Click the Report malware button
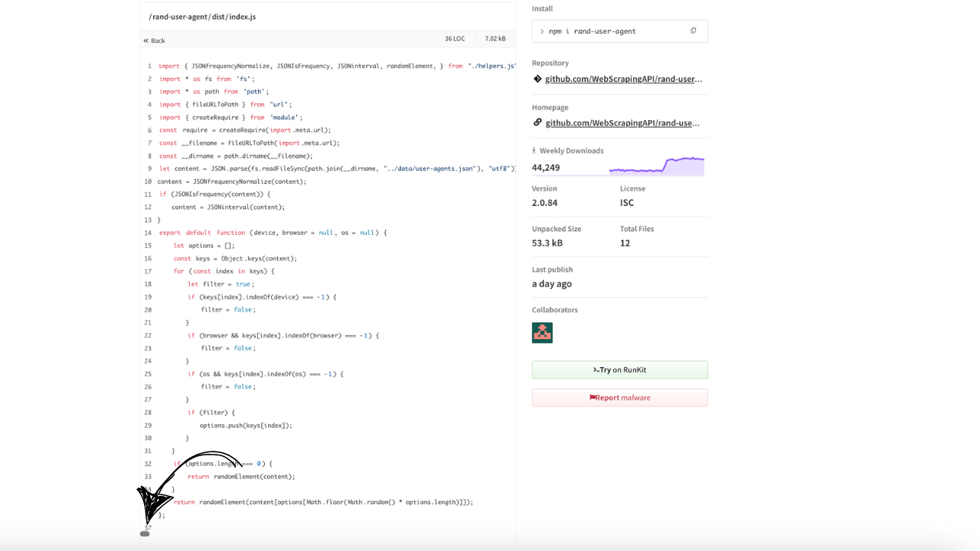The height and width of the screenshot is (551, 980). (x=619, y=397)
